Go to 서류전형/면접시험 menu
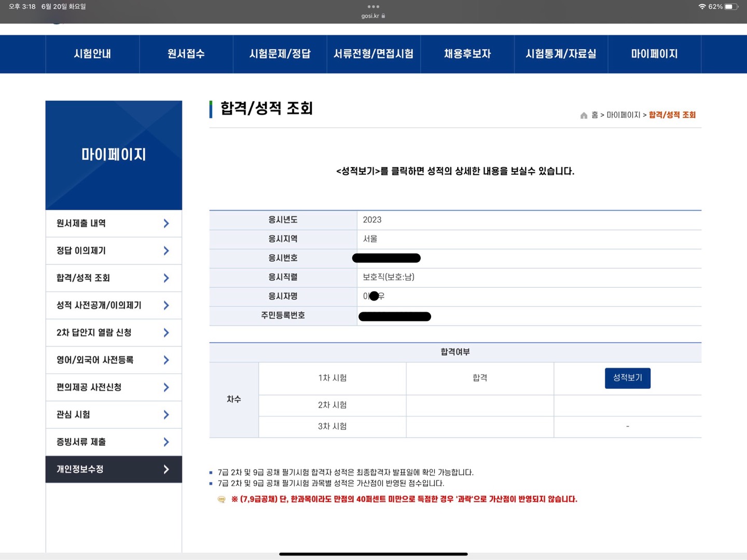The height and width of the screenshot is (560, 747). (x=374, y=54)
